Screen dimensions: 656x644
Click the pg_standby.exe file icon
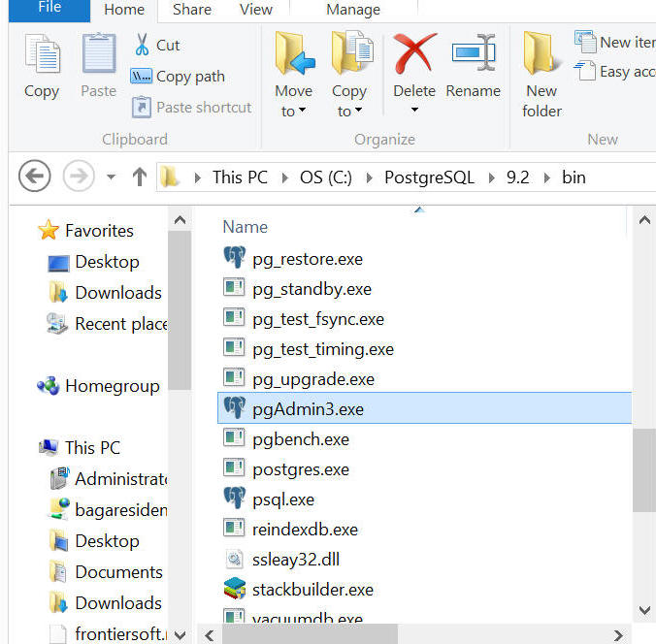coord(234,287)
